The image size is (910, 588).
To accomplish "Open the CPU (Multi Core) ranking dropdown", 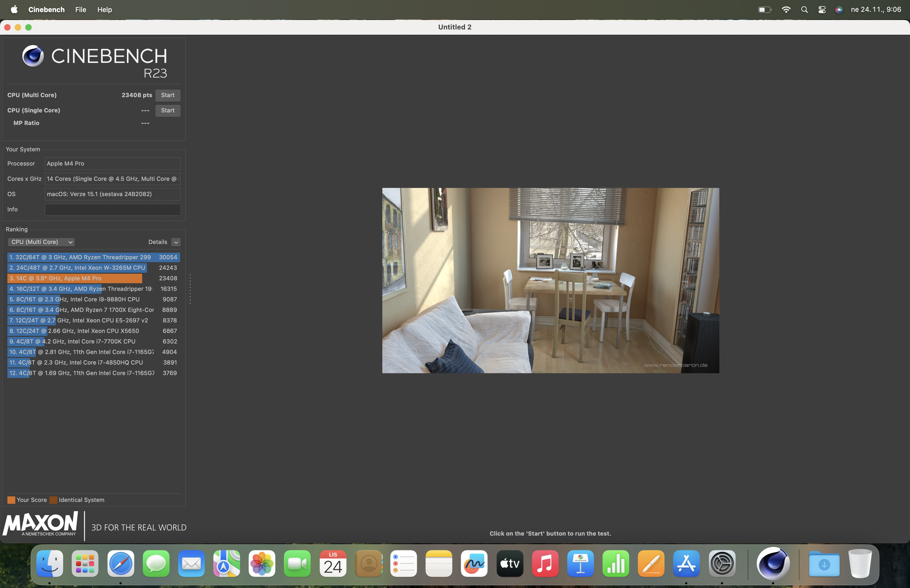I will (x=41, y=242).
